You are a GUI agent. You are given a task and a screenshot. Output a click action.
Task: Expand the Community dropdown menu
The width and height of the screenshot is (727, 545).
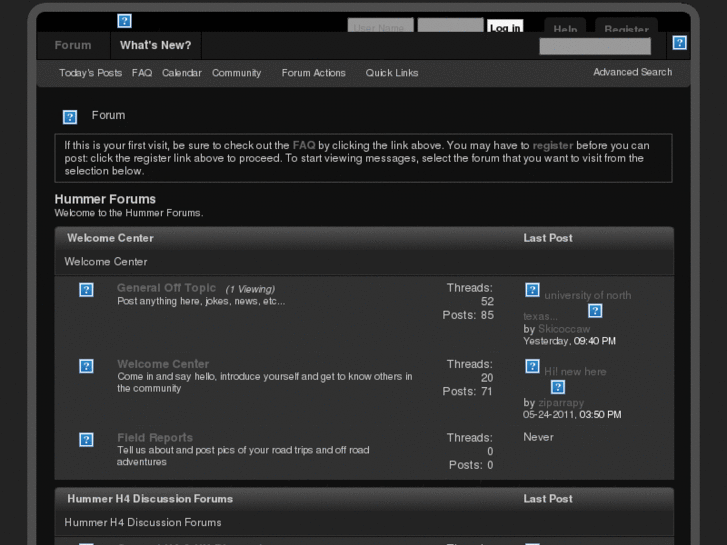point(236,73)
